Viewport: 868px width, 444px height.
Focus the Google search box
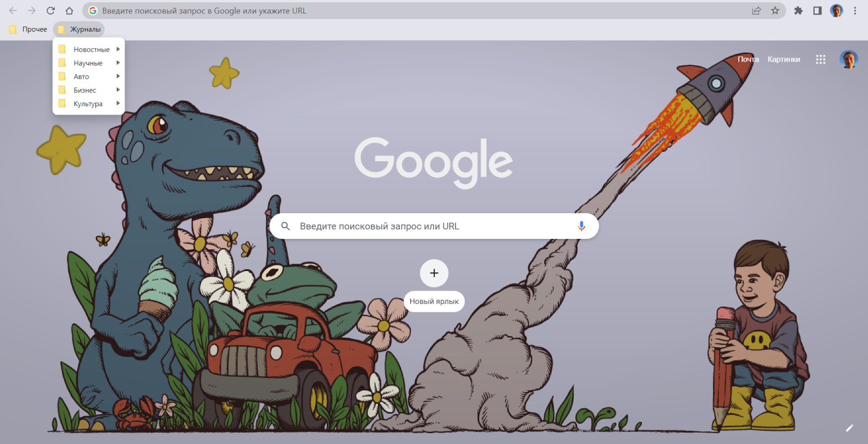click(x=434, y=226)
